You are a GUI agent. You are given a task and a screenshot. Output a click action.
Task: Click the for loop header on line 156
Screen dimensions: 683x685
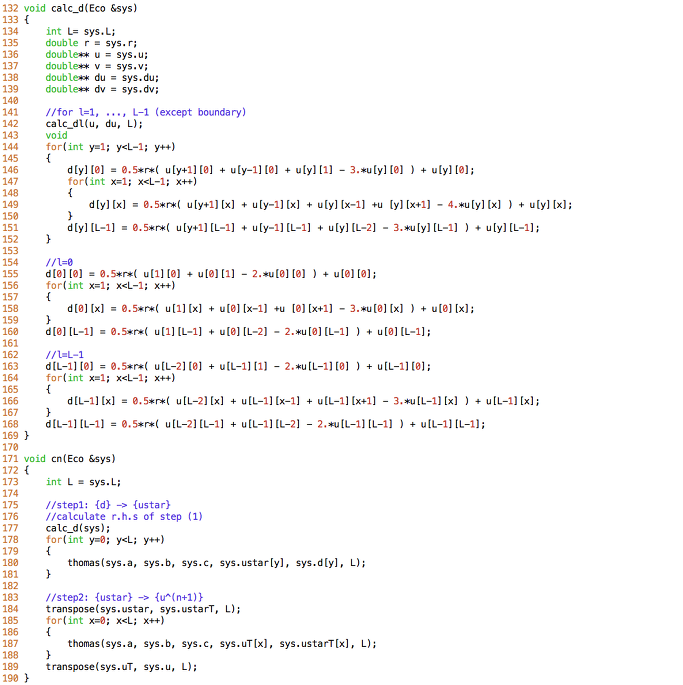[111, 286]
